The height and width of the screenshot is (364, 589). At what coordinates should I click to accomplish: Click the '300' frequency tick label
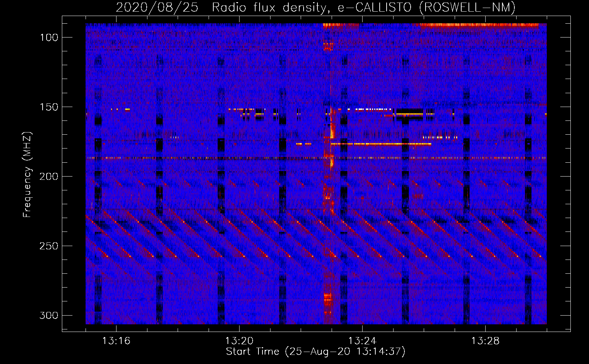pyautogui.click(x=49, y=315)
